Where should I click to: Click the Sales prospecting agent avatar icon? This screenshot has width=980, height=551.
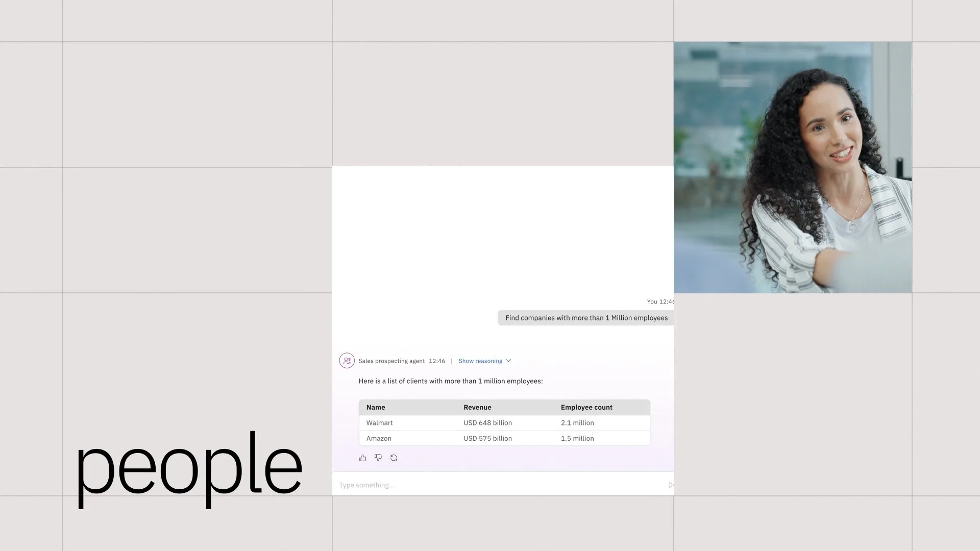click(347, 361)
